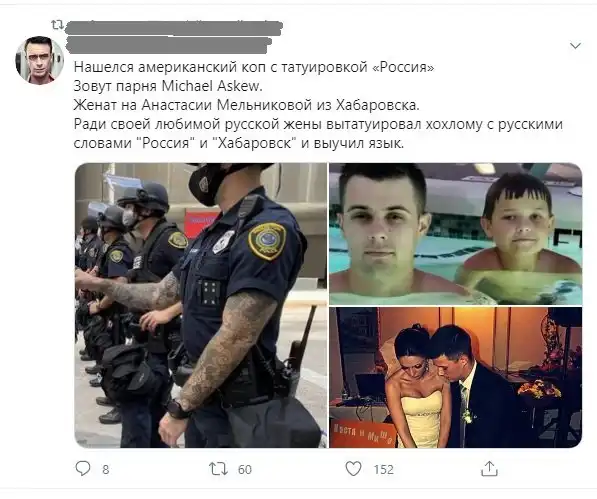Click the first tweet line about «Россия» tattoo

point(254,67)
